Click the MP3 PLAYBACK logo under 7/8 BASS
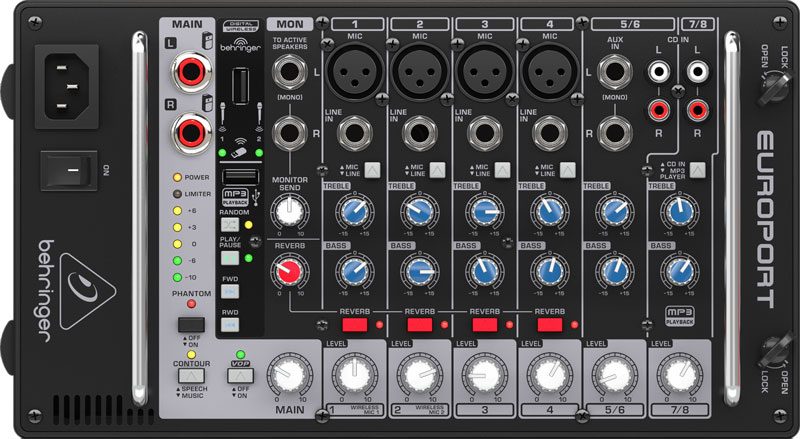This screenshot has height=439, width=800. [680, 316]
